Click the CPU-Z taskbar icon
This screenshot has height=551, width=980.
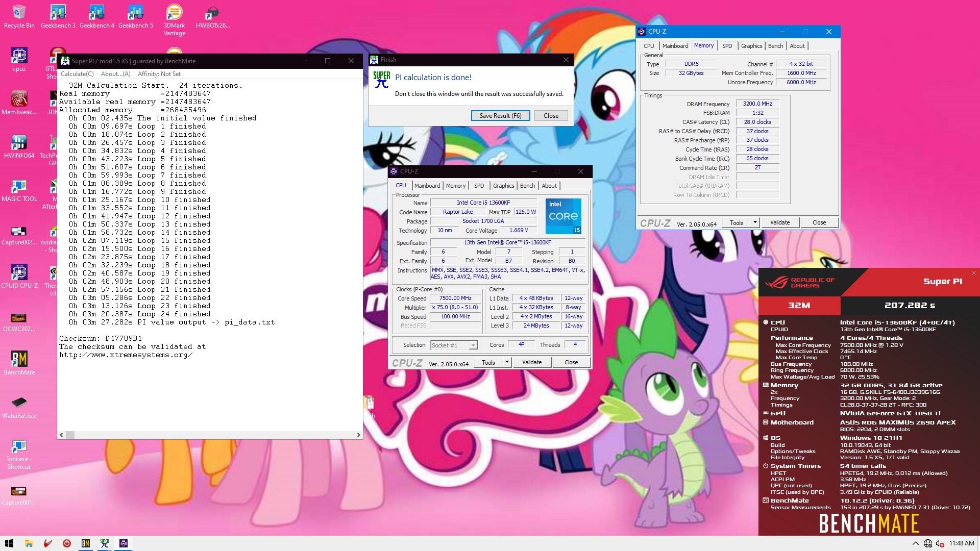pos(124,543)
